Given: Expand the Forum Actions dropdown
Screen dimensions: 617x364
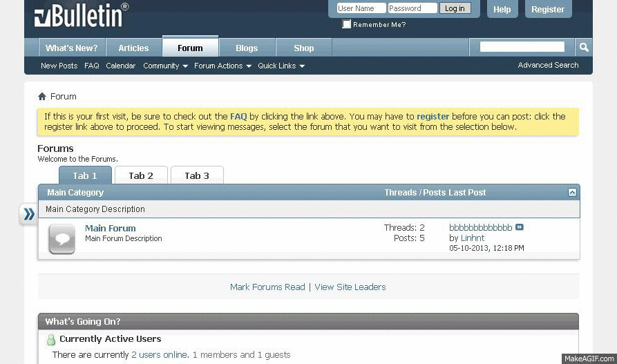Looking at the screenshot, I should [x=222, y=66].
